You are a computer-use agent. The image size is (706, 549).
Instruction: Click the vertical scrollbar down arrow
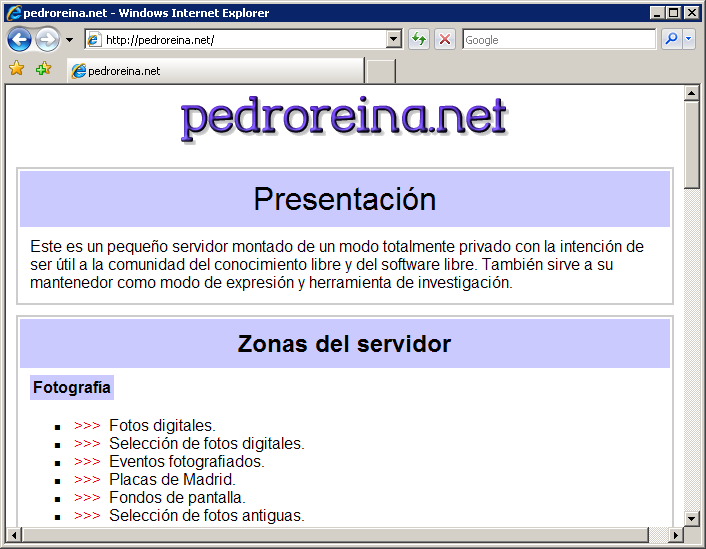[x=692, y=517]
